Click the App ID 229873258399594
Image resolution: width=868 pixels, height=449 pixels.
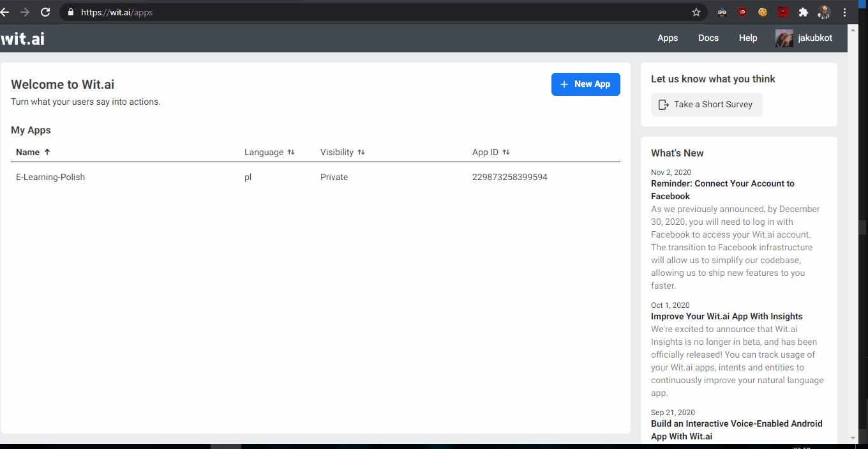(510, 177)
